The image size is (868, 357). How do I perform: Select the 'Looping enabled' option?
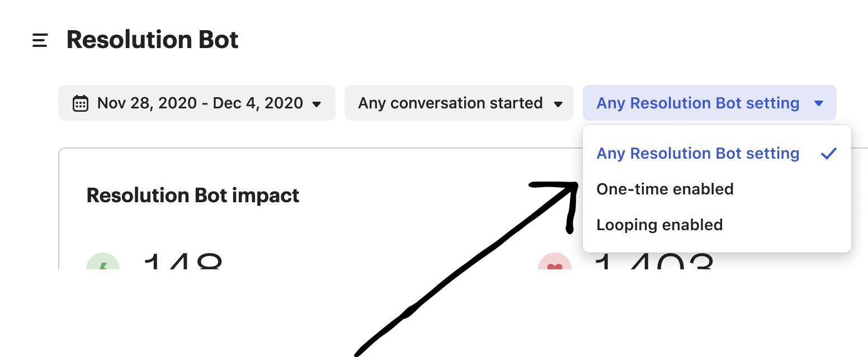[659, 225]
